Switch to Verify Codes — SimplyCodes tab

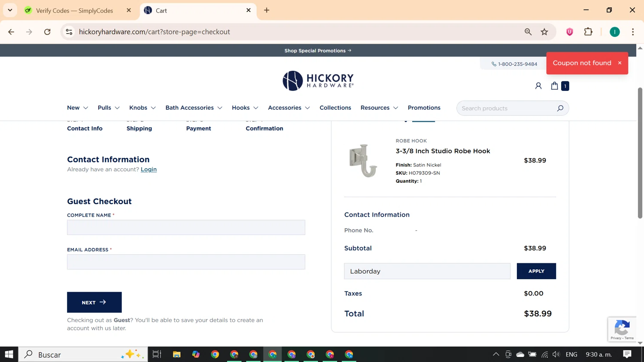coord(74,10)
